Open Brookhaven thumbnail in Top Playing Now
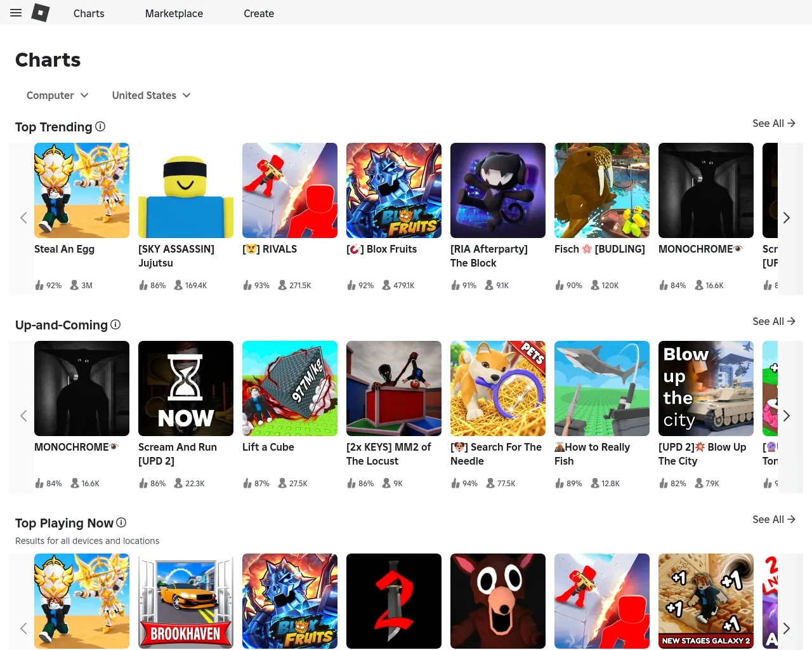Viewport: 812px width, 650px height. point(186,601)
